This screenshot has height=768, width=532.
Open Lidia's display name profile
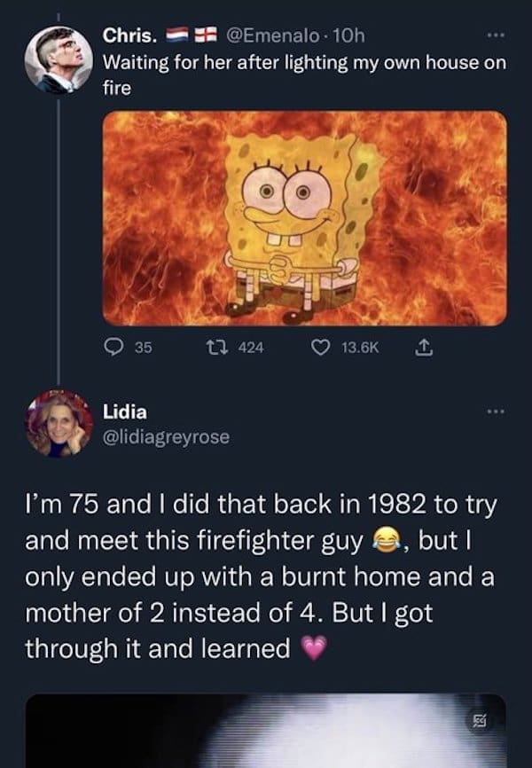coord(125,411)
